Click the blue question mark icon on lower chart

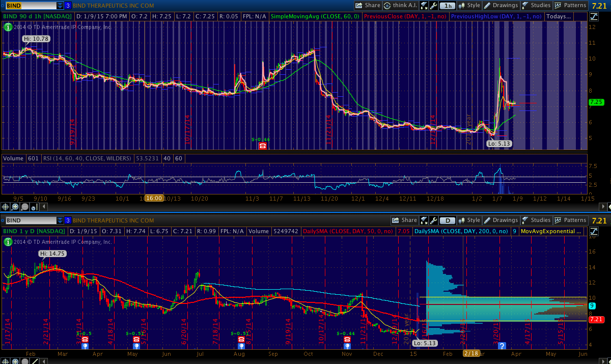coord(502,346)
